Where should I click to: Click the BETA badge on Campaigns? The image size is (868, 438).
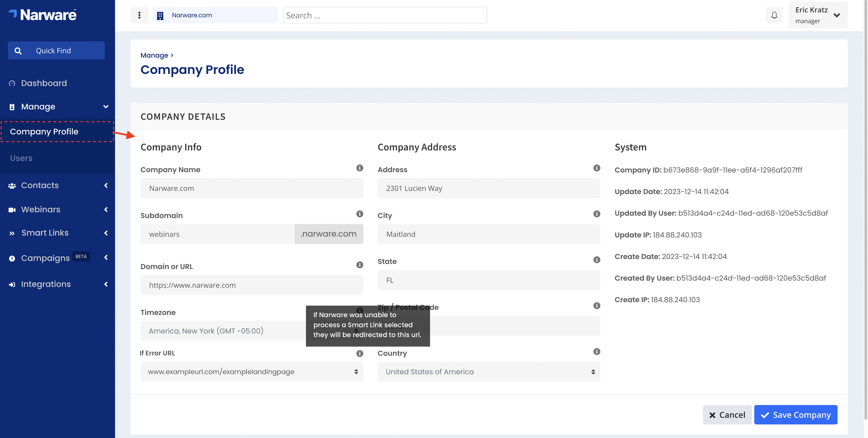pyautogui.click(x=81, y=256)
